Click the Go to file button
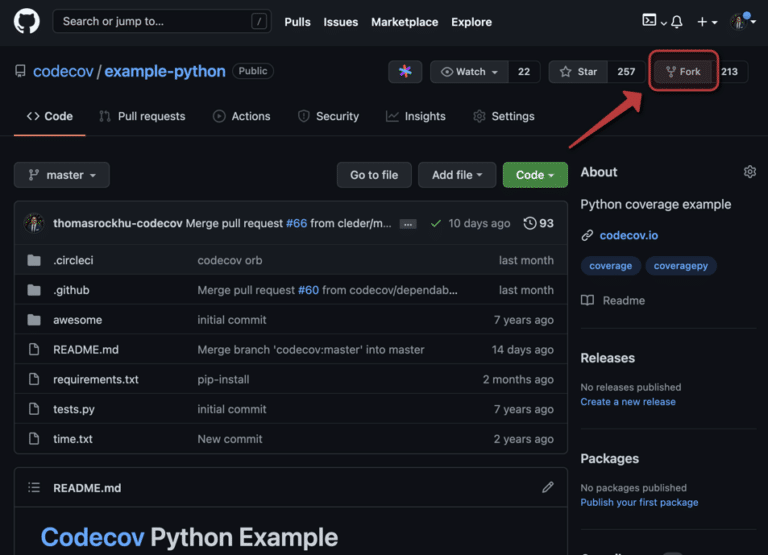The image size is (768, 555). (x=374, y=175)
